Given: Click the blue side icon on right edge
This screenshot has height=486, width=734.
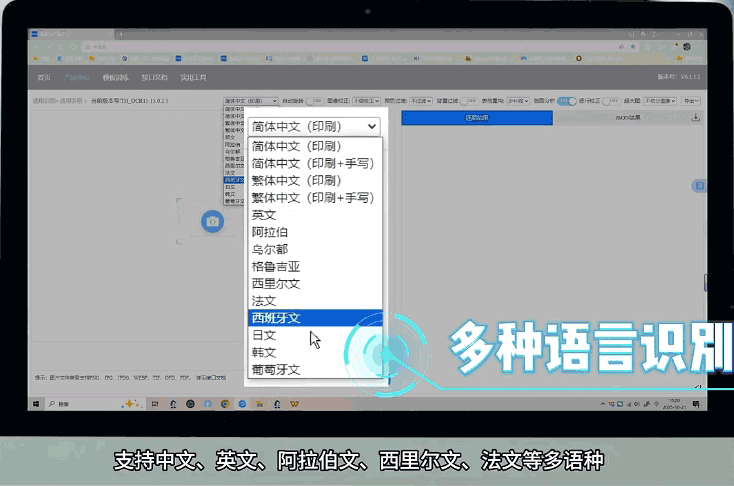Looking at the screenshot, I should (x=699, y=186).
